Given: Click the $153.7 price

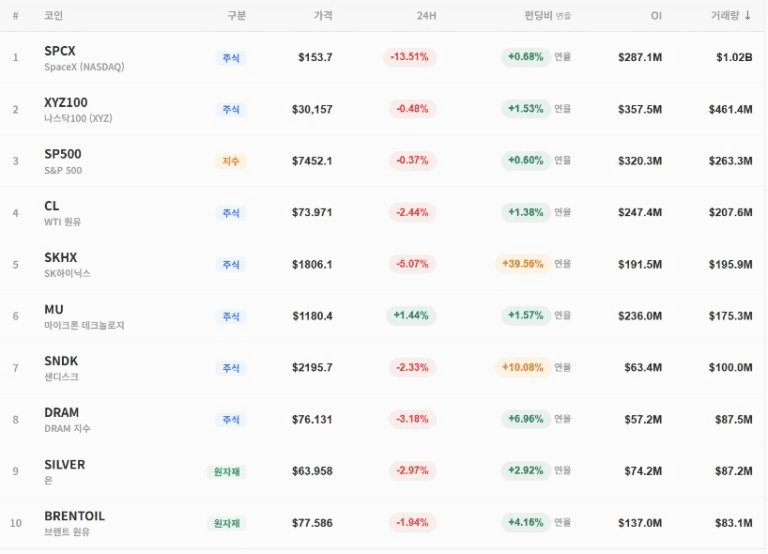Looking at the screenshot, I should pyautogui.click(x=315, y=57).
